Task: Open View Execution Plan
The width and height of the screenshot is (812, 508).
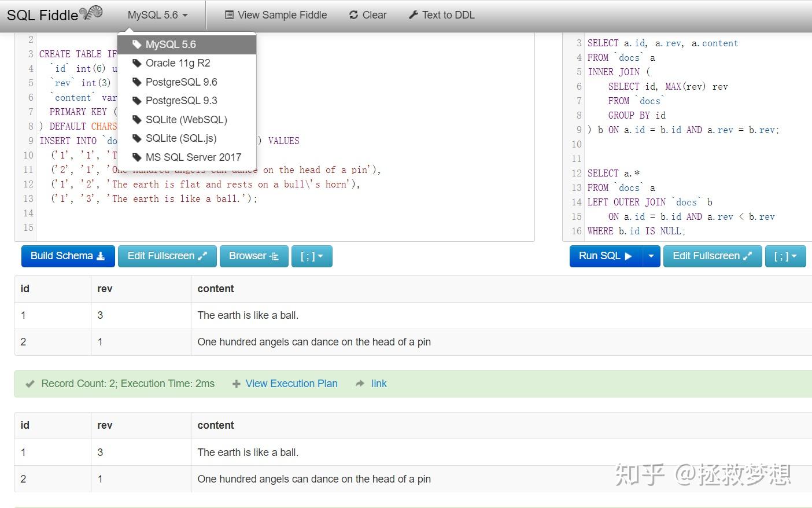Action: pos(291,383)
